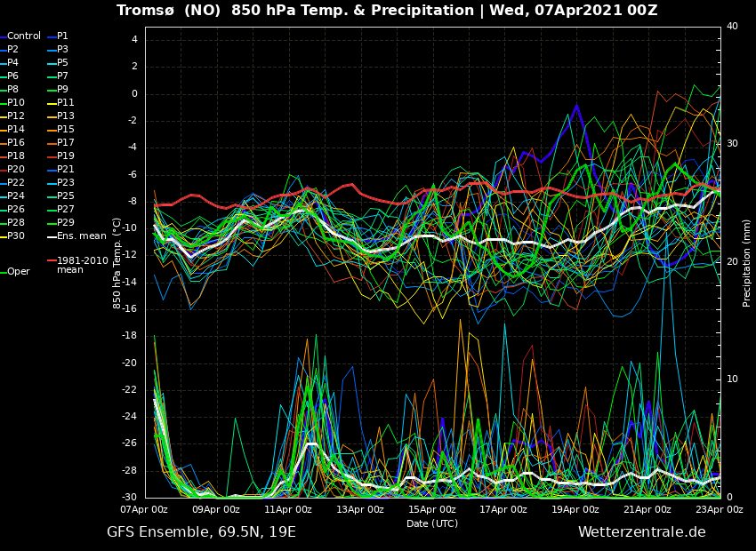The height and width of the screenshot is (551, 756).
Task: Click the Wetterzentrale.de credit text
Action: pyautogui.click(x=642, y=532)
